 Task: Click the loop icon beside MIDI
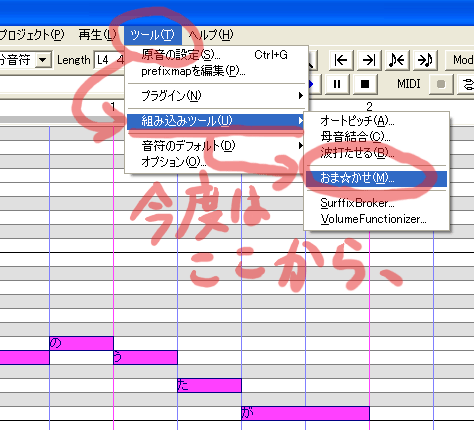point(467,84)
